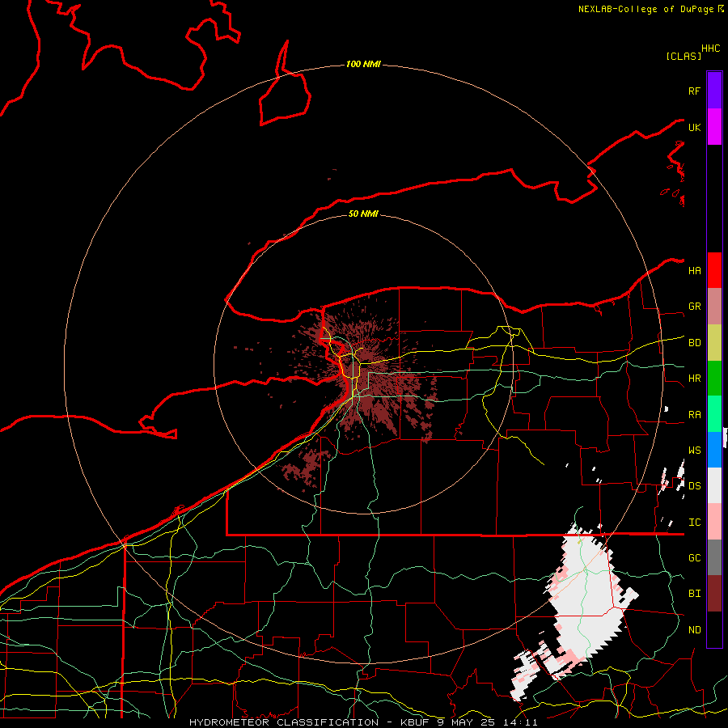Click the 50 NMI range ring label
This screenshot has width=728, height=728.
coord(363,214)
